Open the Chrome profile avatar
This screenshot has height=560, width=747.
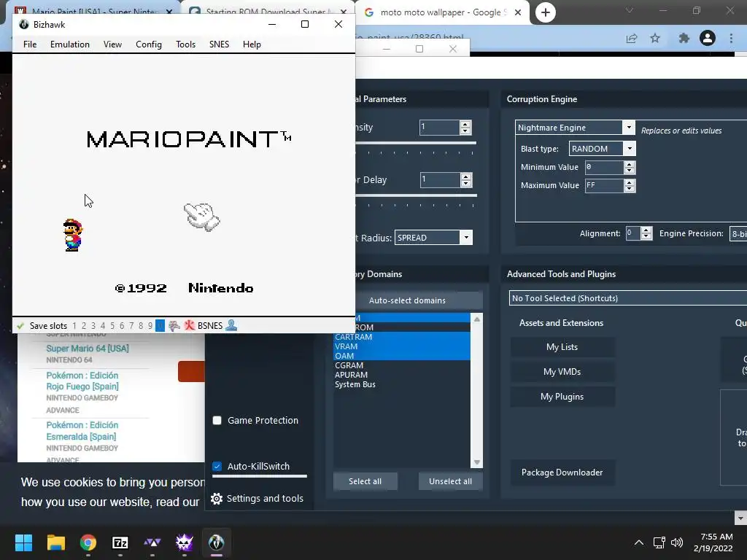coord(708,38)
